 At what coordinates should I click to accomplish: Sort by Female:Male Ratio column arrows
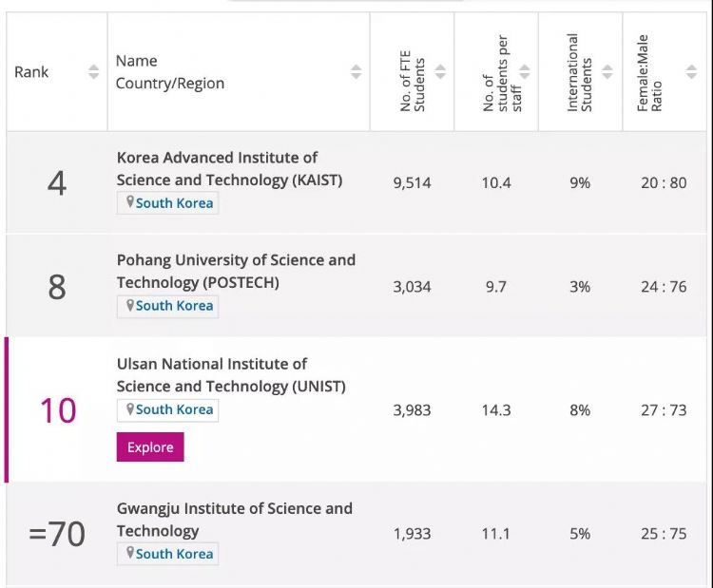(x=692, y=72)
